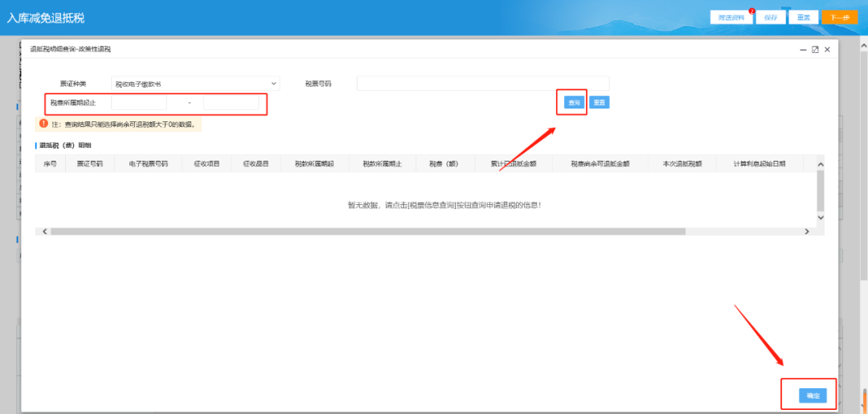
Task: Click the 入库减免退抵税 page title
Action: 45,18
